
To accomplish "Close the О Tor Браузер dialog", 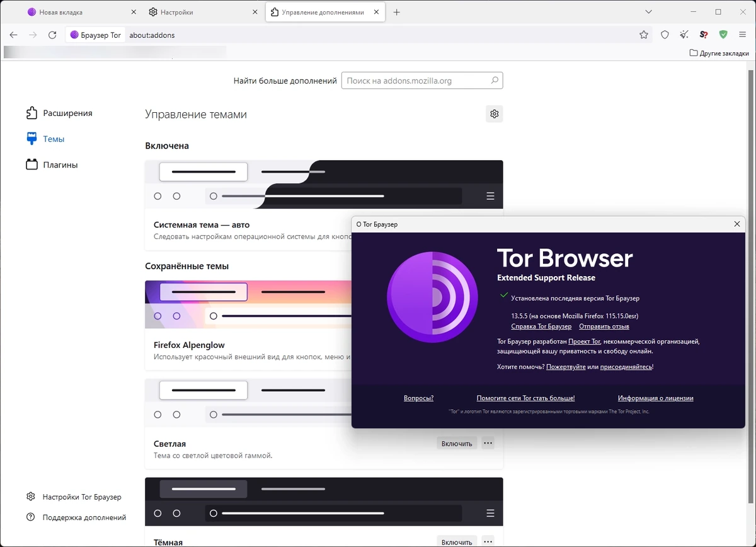I will click(x=737, y=224).
